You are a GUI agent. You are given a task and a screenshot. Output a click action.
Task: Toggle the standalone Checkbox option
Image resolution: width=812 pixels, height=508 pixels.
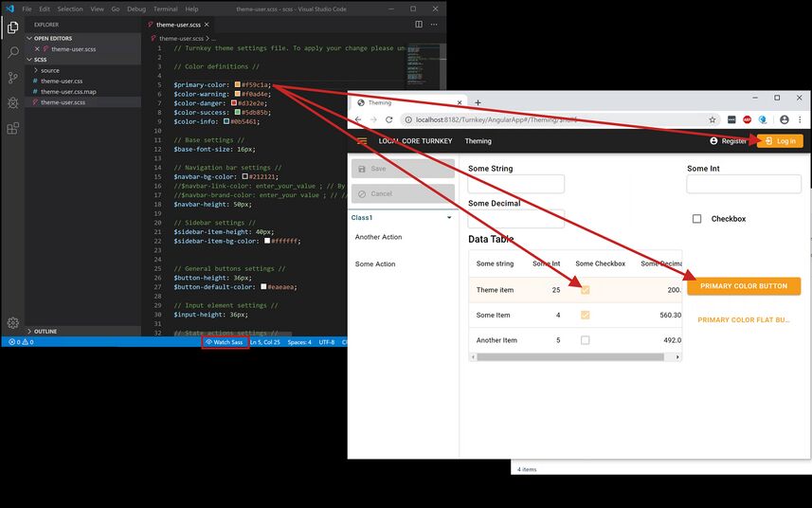(696, 219)
